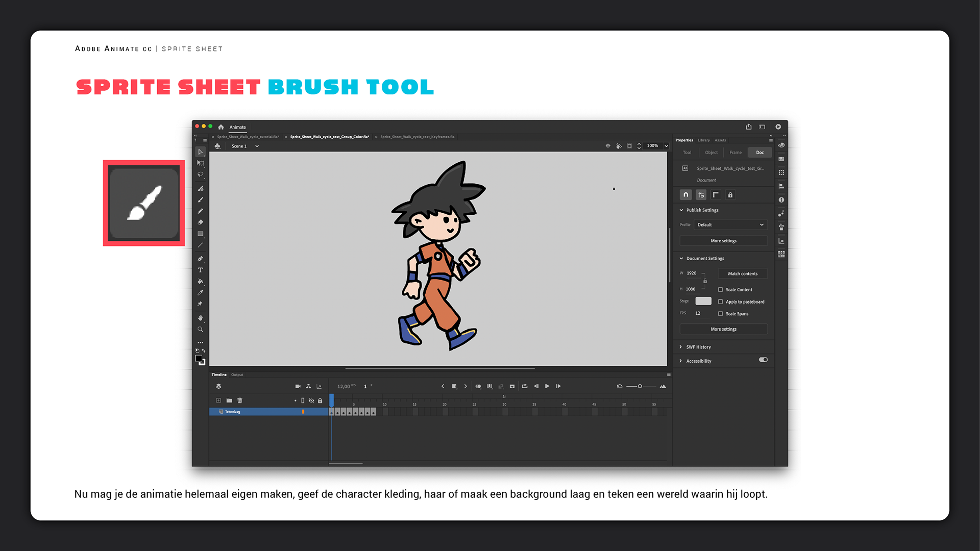Click the Onion Skin button in timeline
The height and width of the screenshot is (551, 980).
click(x=478, y=386)
